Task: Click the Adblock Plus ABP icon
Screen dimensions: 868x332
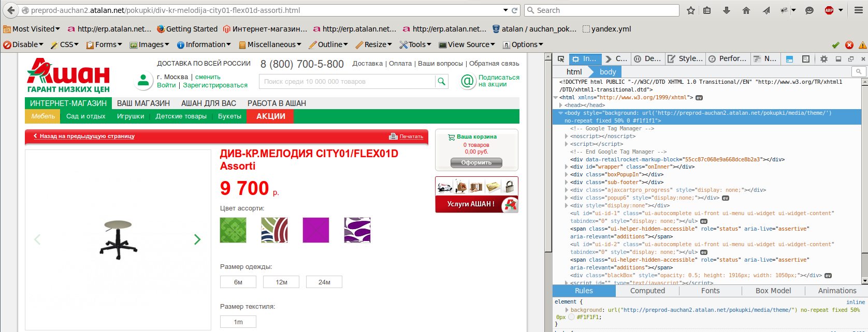Action: coord(829,10)
